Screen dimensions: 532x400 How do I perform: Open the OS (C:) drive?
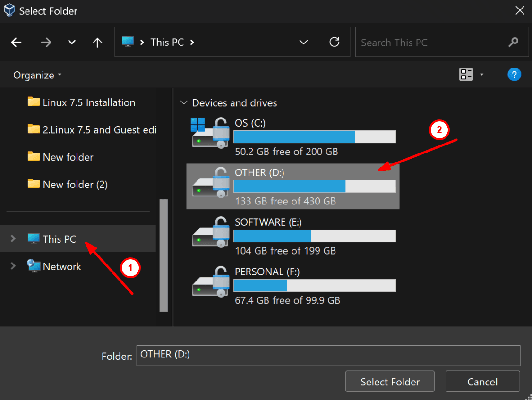tap(250, 123)
